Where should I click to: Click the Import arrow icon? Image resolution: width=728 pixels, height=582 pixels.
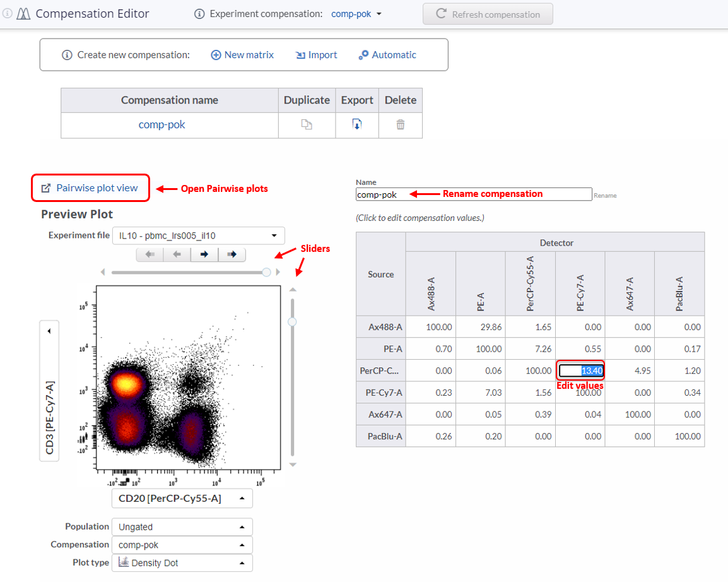(x=300, y=56)
